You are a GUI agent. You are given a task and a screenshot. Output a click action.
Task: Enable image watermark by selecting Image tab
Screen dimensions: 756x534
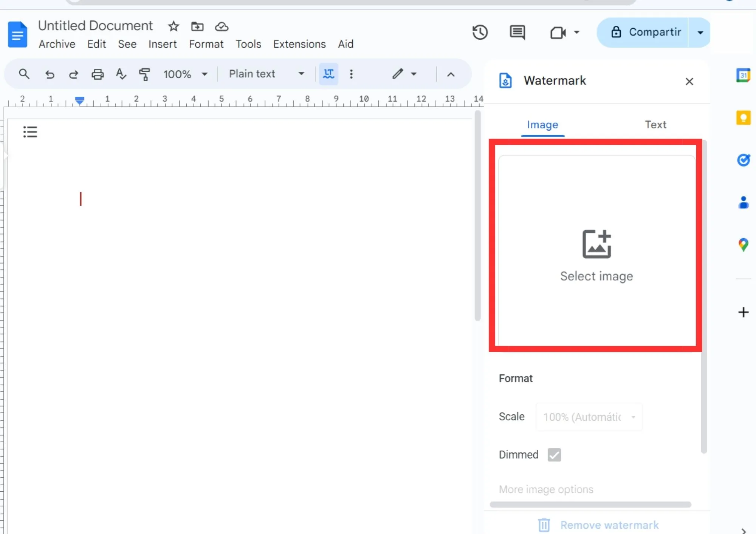point(542,124)
